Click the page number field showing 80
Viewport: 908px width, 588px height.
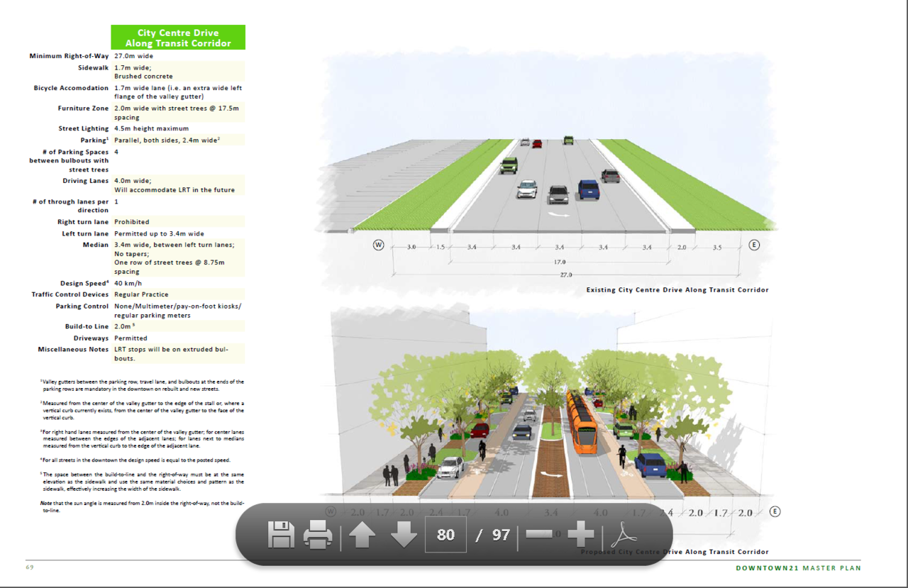[x=445, y=534]
